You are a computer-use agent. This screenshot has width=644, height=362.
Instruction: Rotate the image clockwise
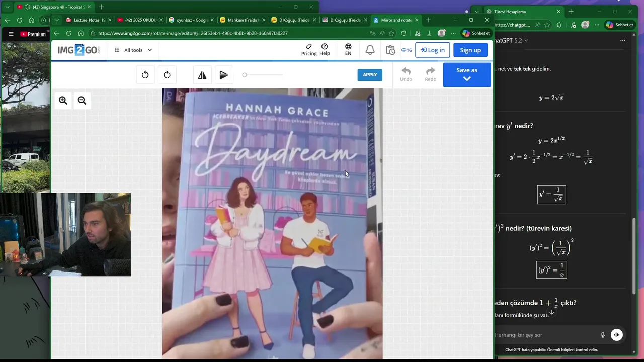tap(167, 75)
